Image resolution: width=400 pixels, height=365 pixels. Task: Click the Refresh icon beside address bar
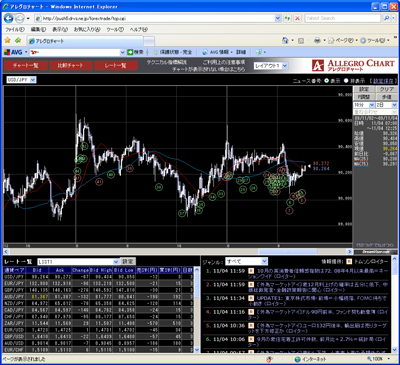coord(287,18)
